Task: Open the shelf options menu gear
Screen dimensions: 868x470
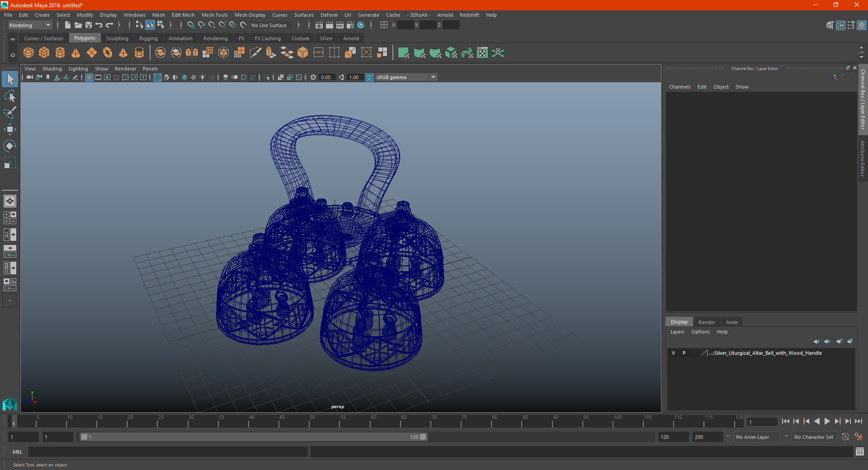Action: coord(13,55)
